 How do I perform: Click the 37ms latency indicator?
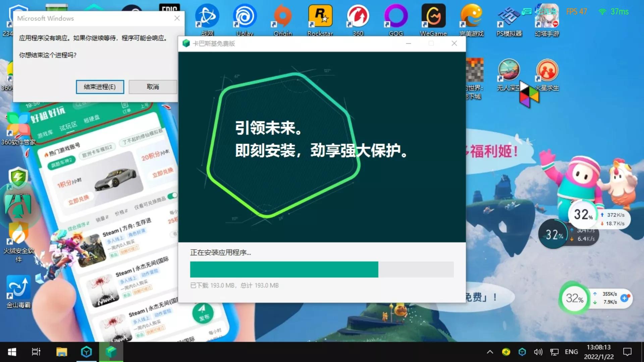614,12
